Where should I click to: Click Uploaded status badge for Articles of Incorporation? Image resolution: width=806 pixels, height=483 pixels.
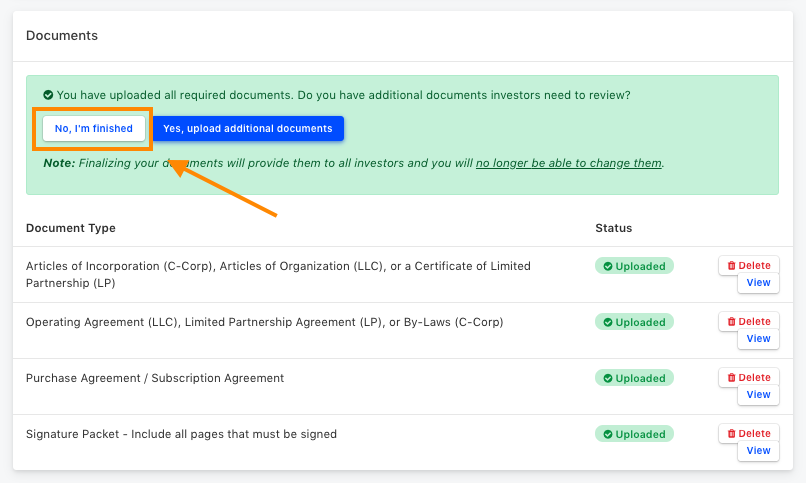(x=634, y=266)
